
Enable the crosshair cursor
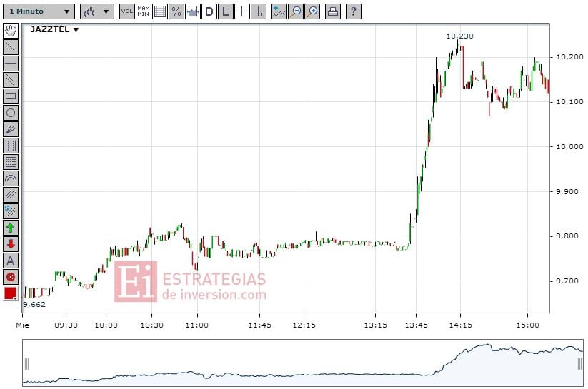pos(242,11)
